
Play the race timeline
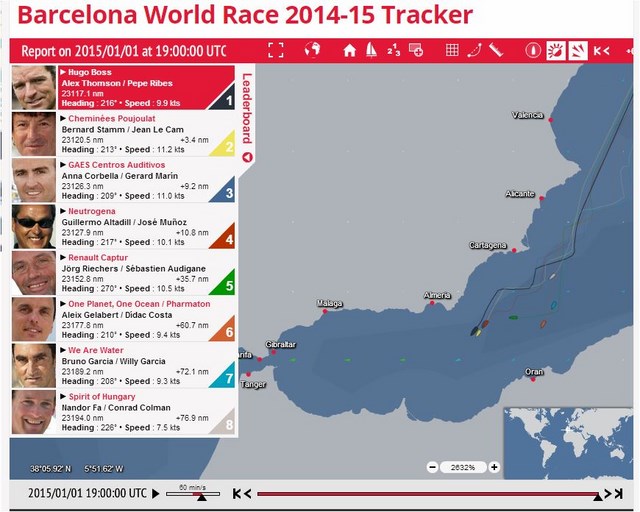pyautogui.click(x=156, y=493)
